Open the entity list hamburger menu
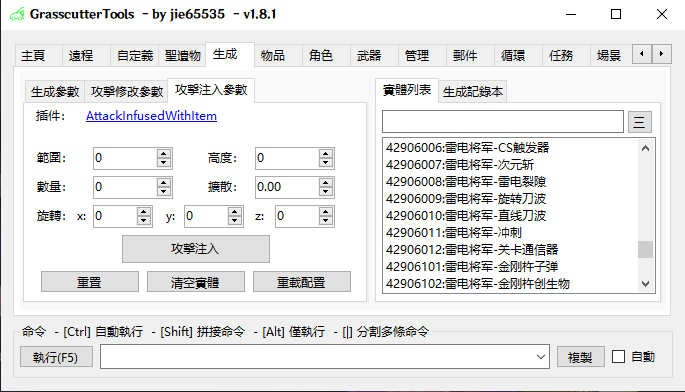The image size is (685, 392). pos(640,122)
